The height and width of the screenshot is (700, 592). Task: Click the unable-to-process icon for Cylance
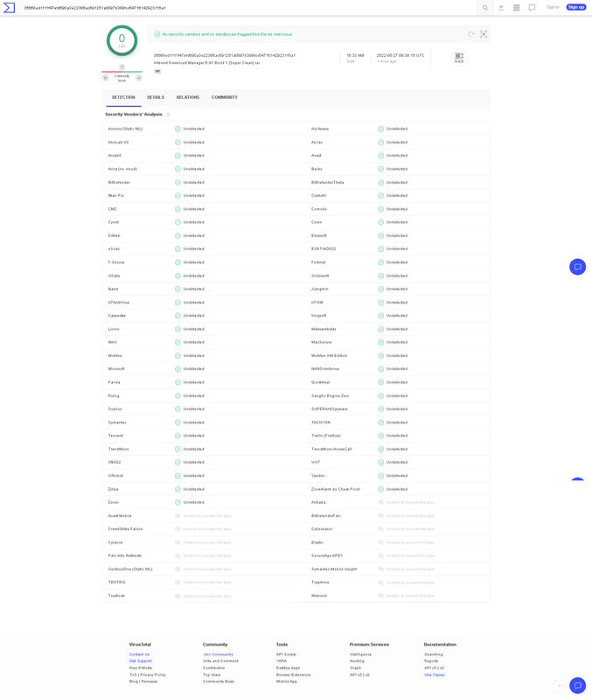pyautogui.click(x=178, y=542)
